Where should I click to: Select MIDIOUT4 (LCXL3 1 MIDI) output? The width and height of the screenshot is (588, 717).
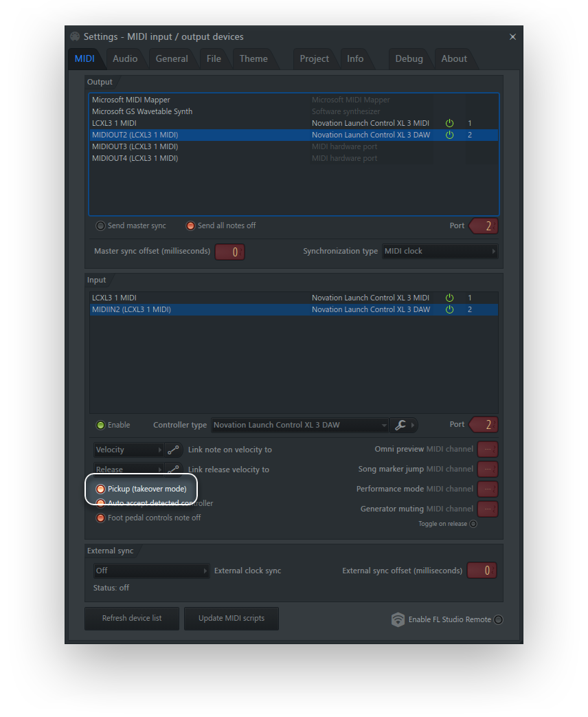pyautogui.click(x=294, y=158)
